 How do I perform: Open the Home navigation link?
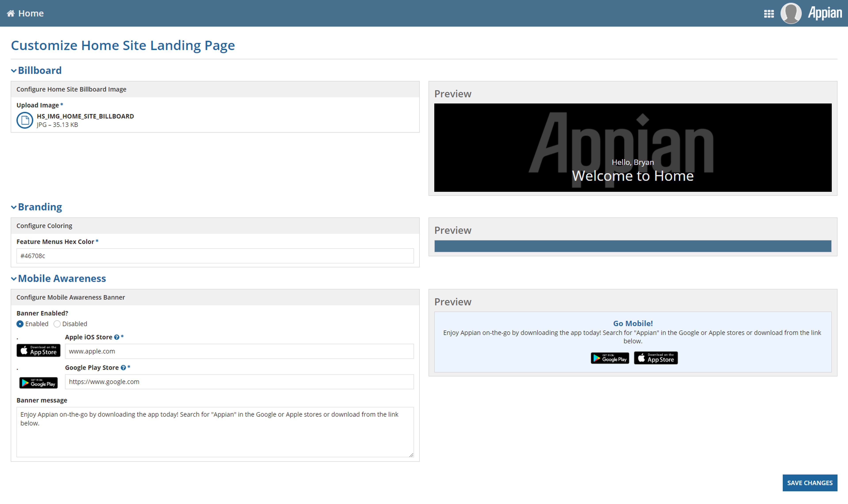click(x=31, y=13)
